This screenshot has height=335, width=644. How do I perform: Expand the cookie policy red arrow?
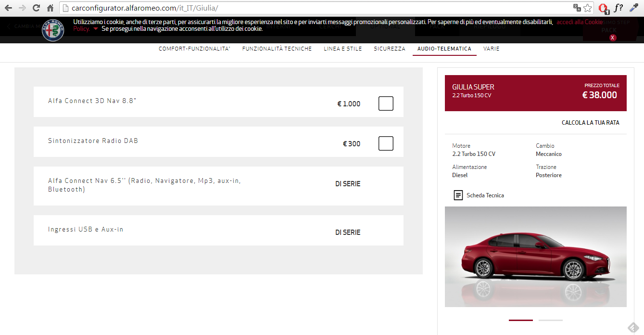point(96,29)
